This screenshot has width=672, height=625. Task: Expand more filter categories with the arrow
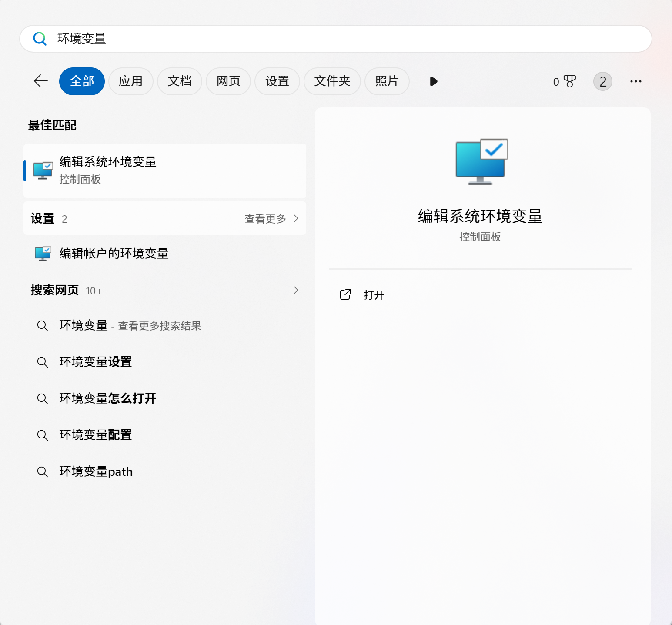(x=433, y=81)
